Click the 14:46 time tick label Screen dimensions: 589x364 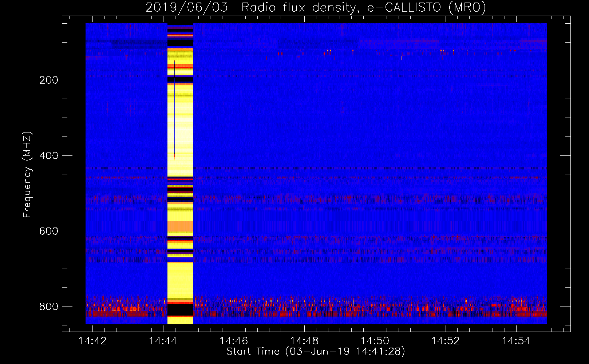pyautogui.click(x=234, y=341)
